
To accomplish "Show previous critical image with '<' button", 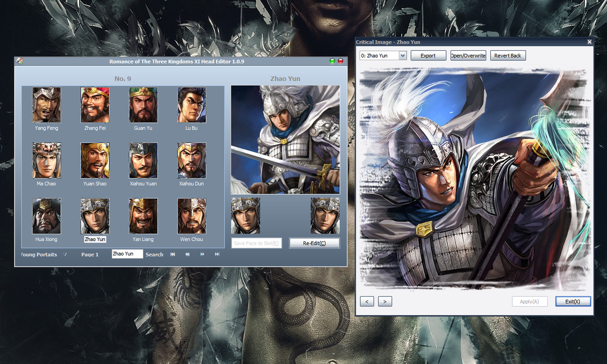I will 367,301.
